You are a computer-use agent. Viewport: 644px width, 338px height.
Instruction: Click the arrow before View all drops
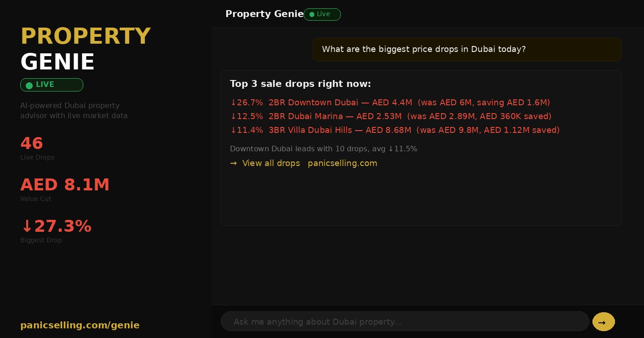click(234, 163)
